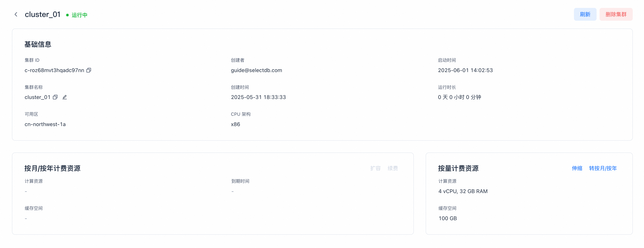The image size is (644, 248).
Task: Click the 转按月/按年 conversion link
Action: [x=603, y=168]
